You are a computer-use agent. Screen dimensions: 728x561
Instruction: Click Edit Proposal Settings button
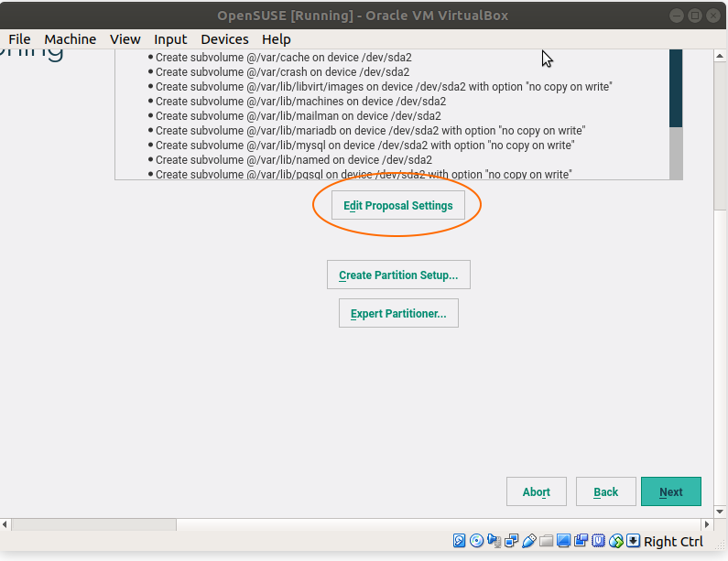pos(398,205)
